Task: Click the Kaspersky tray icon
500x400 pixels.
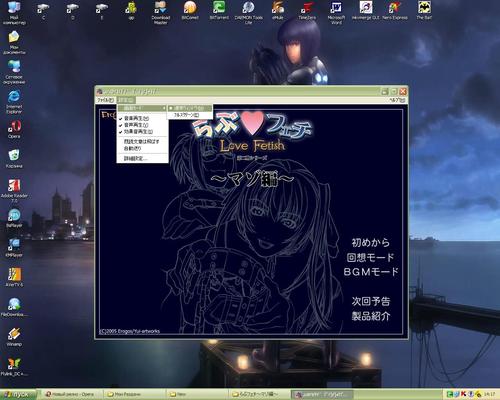Action: (x=464, y=394)
